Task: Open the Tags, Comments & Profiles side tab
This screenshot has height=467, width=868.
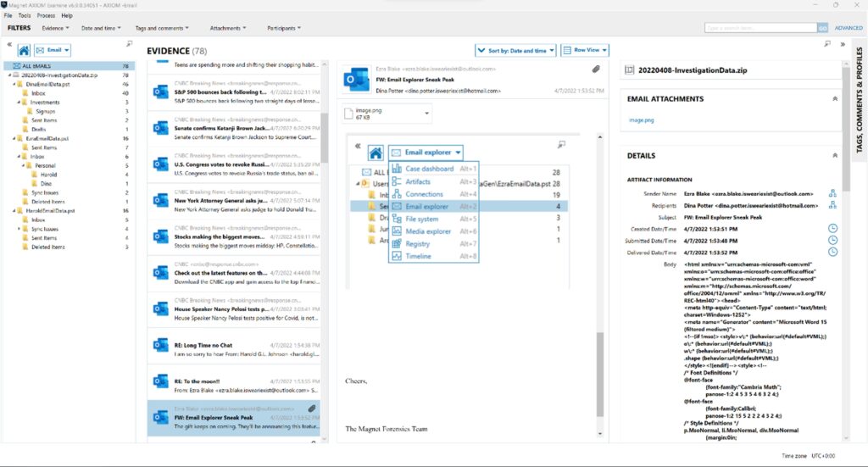Action: [x=860, y=100]
